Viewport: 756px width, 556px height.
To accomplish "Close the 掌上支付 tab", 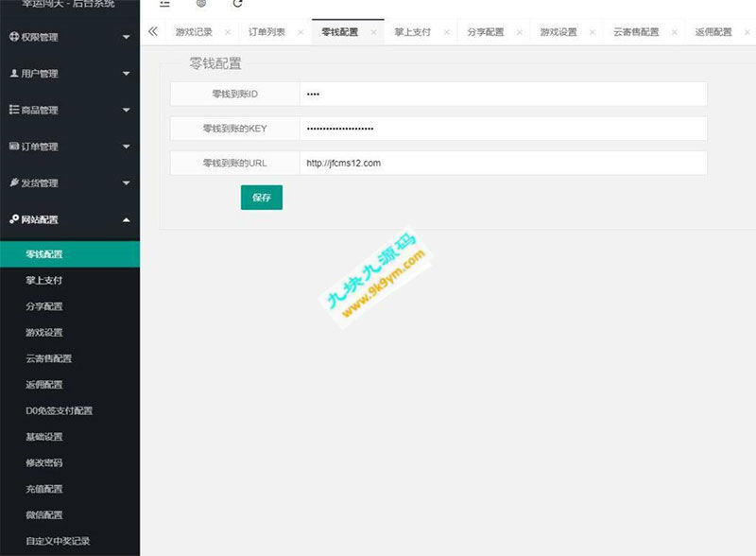I will [x=446, y=32].
